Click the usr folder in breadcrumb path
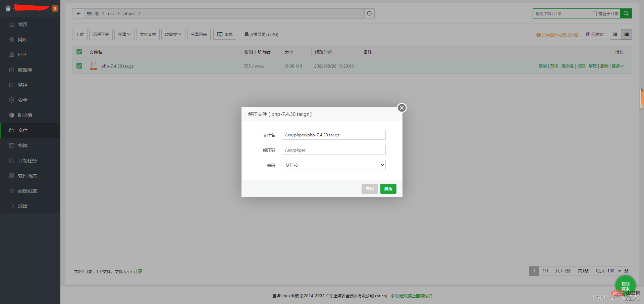Image resolution: width=644 pixels, height=304 pixels. point(111,13)
